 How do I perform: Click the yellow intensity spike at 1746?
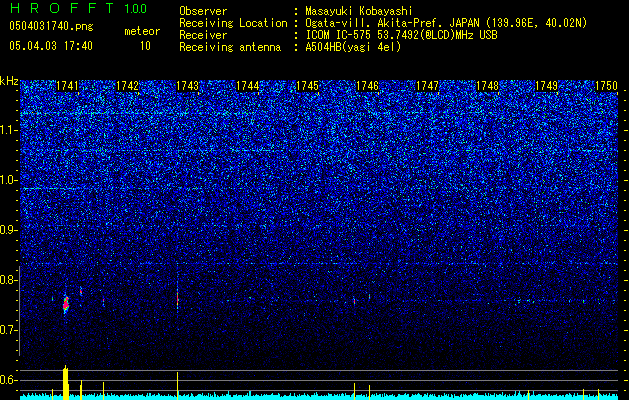[354, 391]
